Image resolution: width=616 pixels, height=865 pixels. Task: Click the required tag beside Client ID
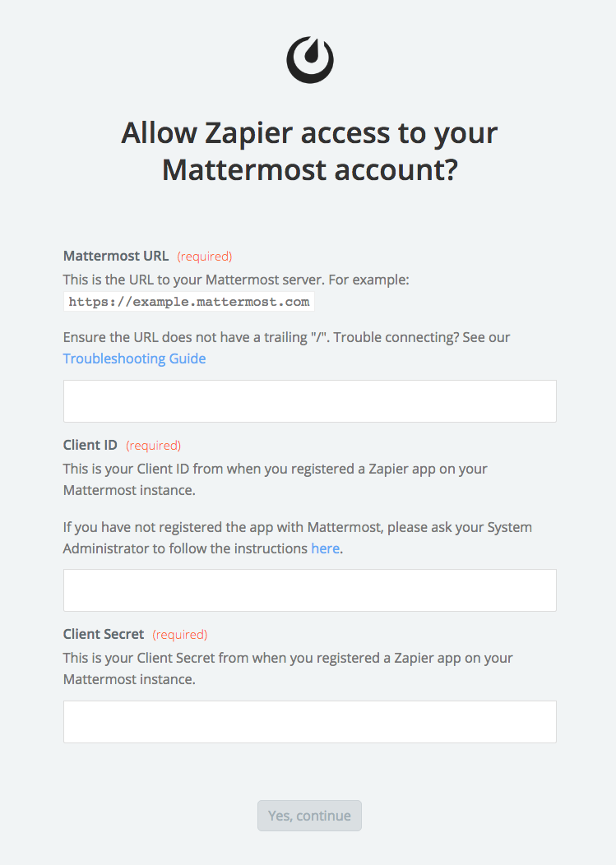[x=153, y=446]
